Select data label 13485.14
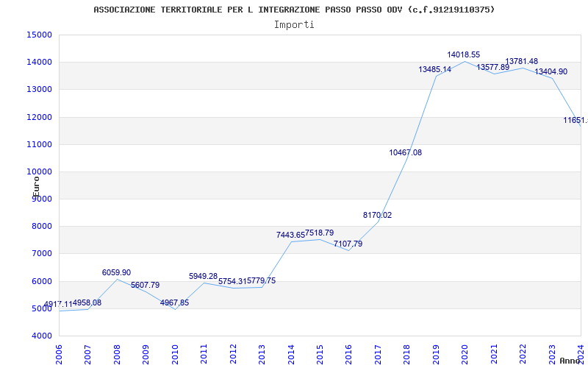Viewport: 588px width, 368px height. point(435,69)
